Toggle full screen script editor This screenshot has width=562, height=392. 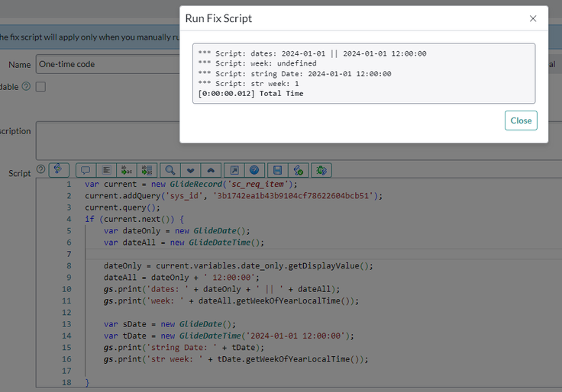pos(235,170)
